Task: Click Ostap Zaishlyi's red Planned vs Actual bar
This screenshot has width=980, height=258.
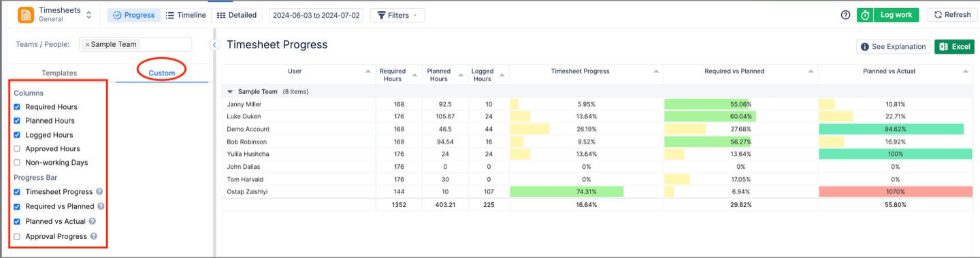Action: (896, 192)
